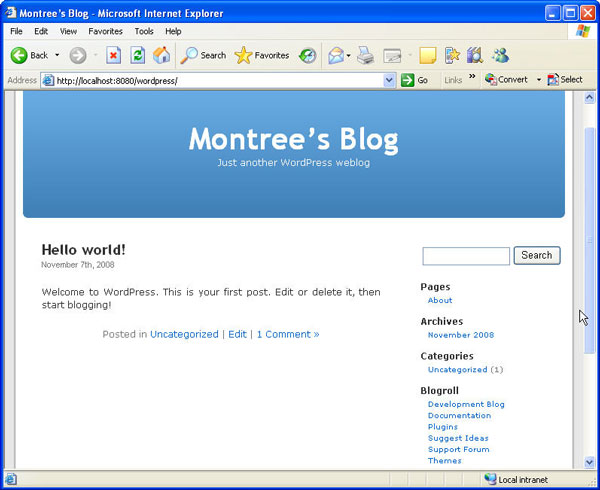600x490 pixels.
Task: Click the blog search text field
Action: pyautogui.click(x=466, y=256)
